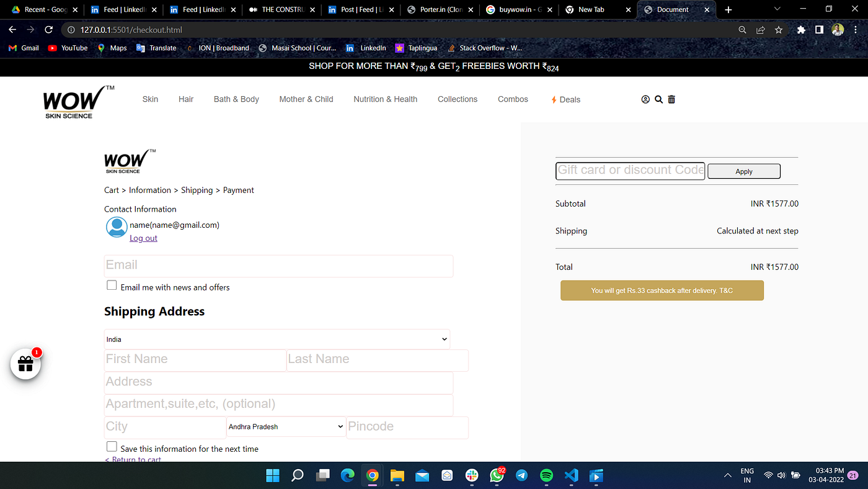868x489 pixels.
Task: Open WhatsApp from taskbar
Action: click(x=497, y=475)
